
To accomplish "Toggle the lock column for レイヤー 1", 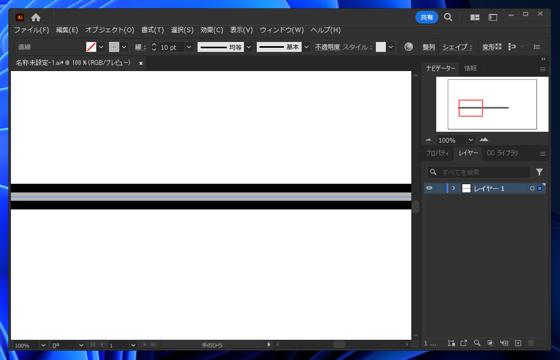I will 440,188.
